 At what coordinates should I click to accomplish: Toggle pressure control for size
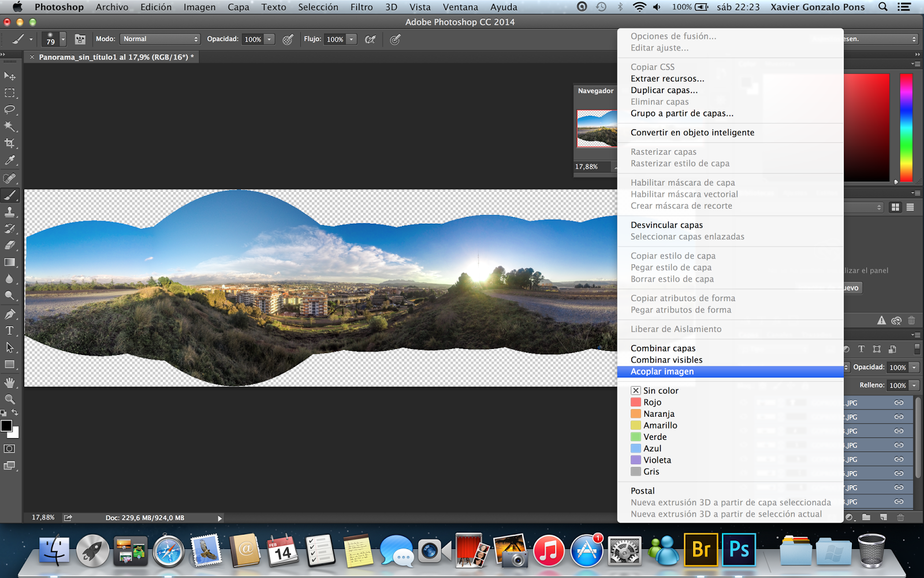395,39
